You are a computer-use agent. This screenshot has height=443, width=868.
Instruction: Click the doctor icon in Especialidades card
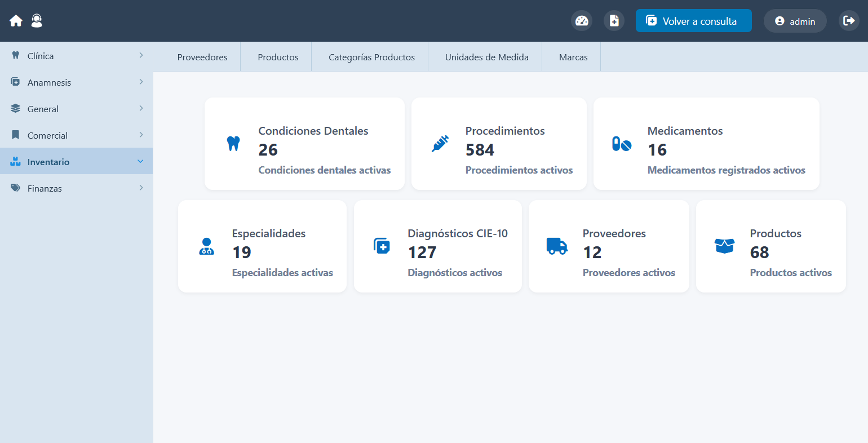pos(207,246)
